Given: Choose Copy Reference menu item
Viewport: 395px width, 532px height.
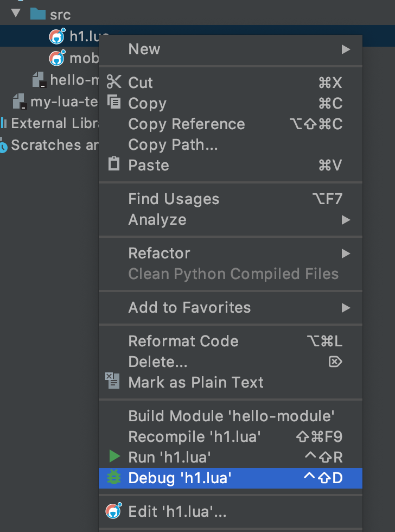Looking at the screenshot, I should click(x=187, y=124).
